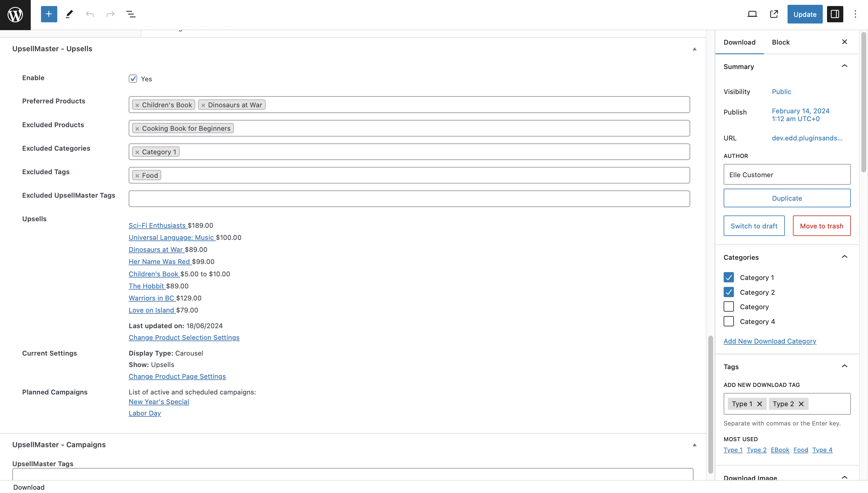Open the Warriors in BC link
The image size is (868, 493).
(152, 298)
